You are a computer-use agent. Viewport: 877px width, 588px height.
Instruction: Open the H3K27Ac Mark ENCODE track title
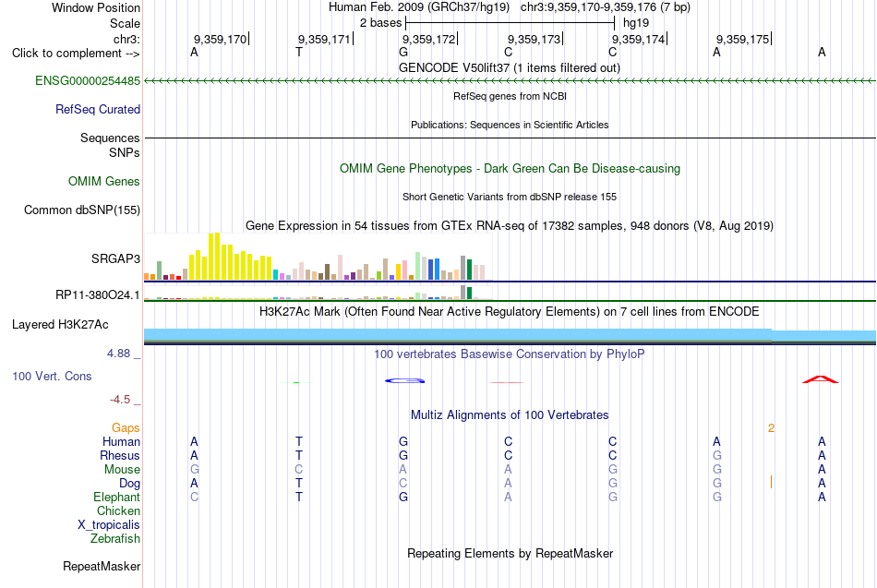tap(510, 311)
